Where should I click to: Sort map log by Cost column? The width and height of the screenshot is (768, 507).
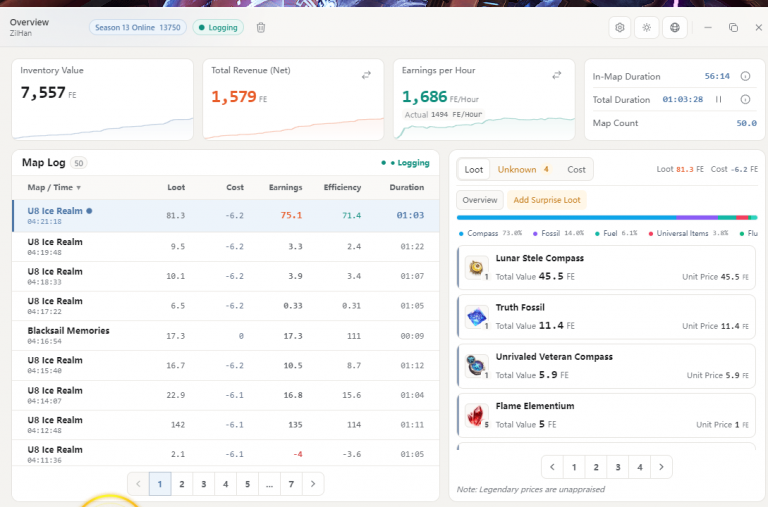pyautogui.click(x=235, y=187)
